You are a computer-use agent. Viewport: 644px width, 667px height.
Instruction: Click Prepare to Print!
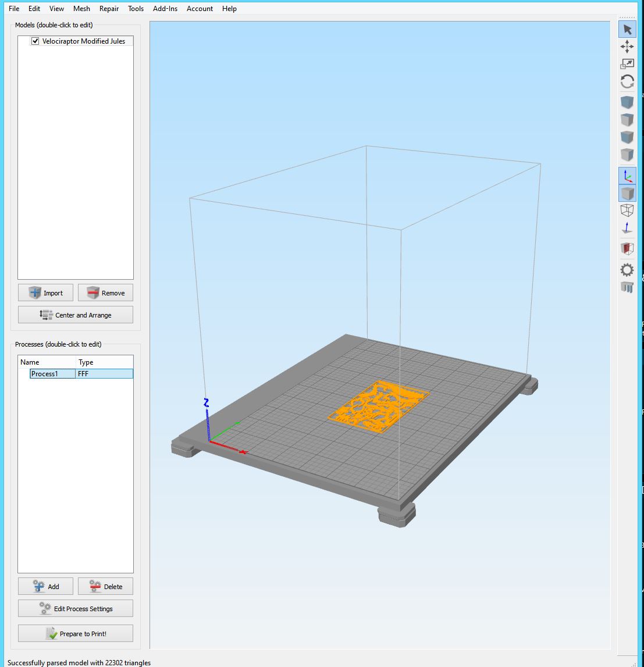coord(76,634)
